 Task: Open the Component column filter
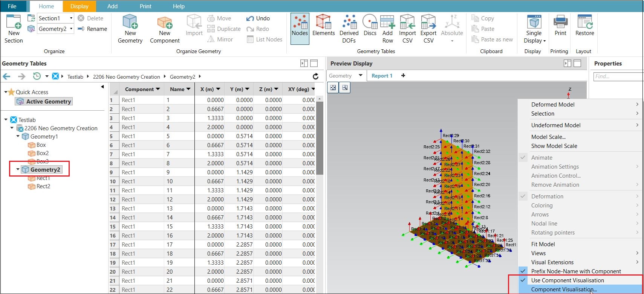click(x=158, y=89)
